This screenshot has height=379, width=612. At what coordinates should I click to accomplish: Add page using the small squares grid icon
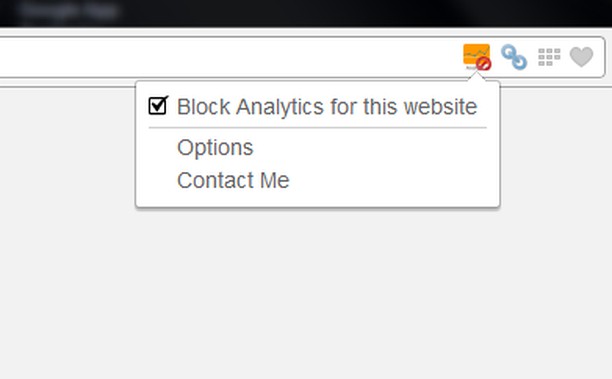click(x=549, y=57)
